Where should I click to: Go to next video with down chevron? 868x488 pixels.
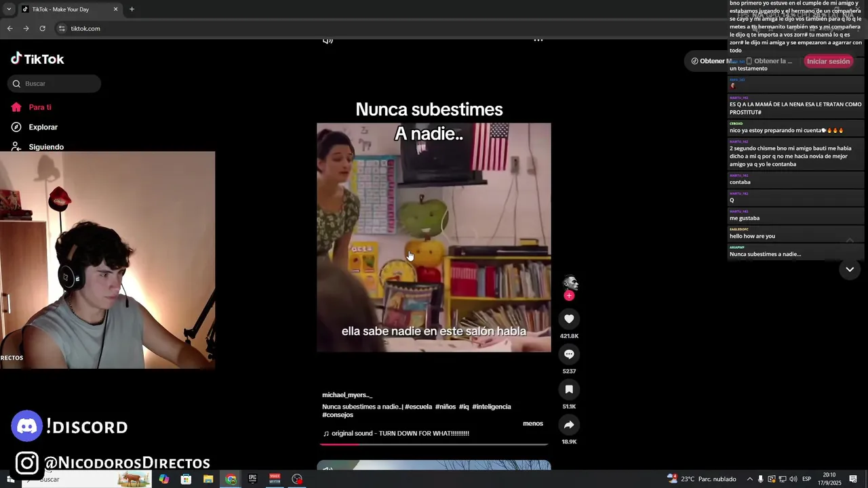click(x=850, y=270)
